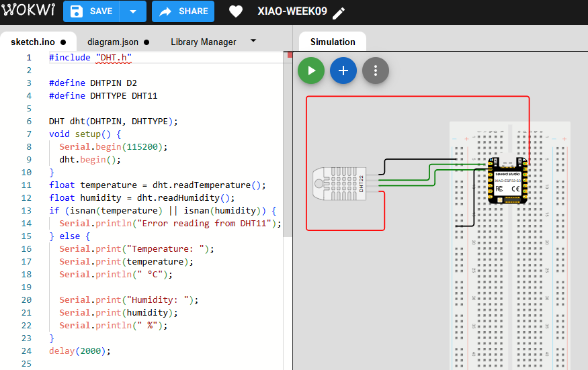588x370 pixels.
Task: Click the editor vertical scrollbar
Action: (x=288, y=144)
